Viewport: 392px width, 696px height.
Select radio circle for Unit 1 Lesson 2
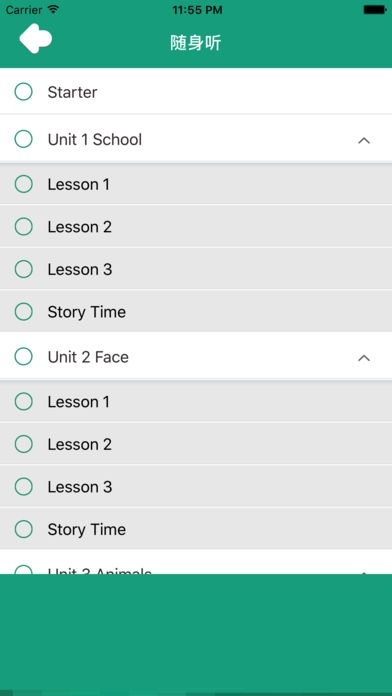pyautogui.click(x=24, y=227)
